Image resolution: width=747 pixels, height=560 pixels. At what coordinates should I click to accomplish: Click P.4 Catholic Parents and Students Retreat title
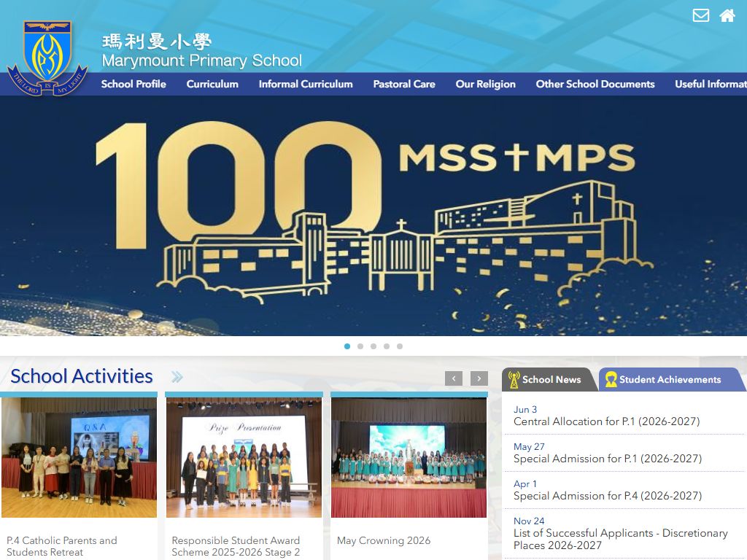click(x=62, y=546)
